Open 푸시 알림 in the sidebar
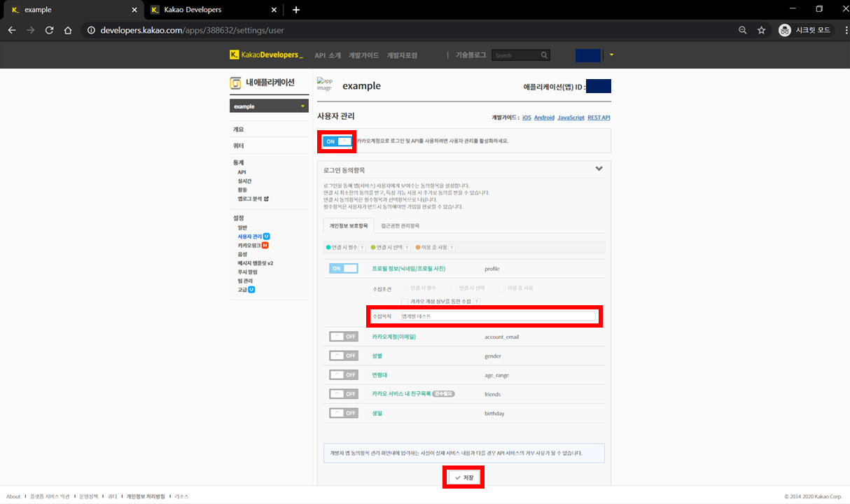 pyautogui.click(x=246, y=272)
